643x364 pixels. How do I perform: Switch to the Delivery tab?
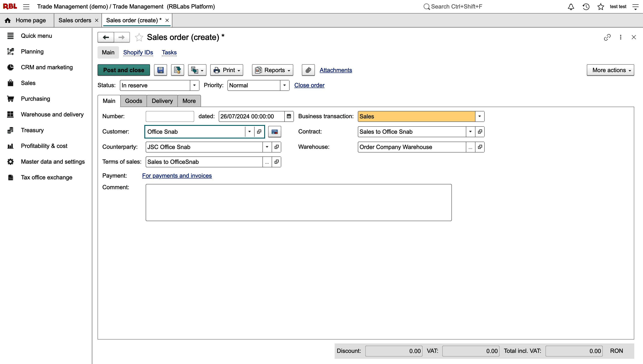tap(162, 101)
